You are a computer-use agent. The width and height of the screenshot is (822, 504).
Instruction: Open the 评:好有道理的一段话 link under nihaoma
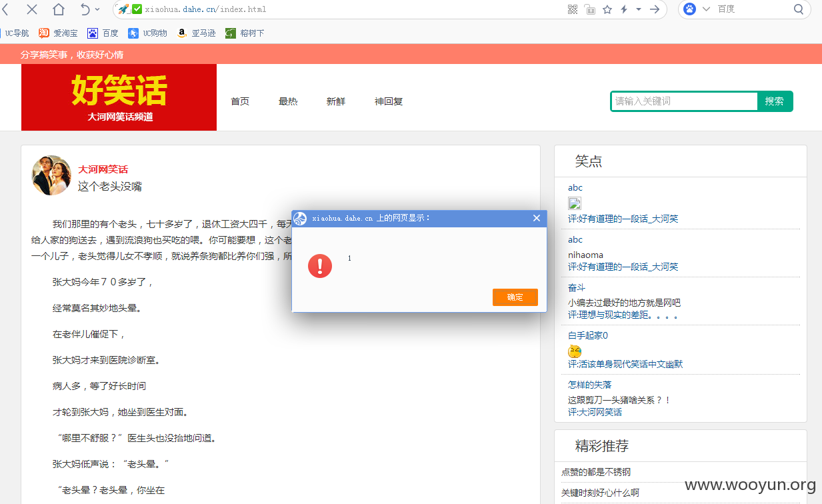pyautogui.click(x=623, y=267)
